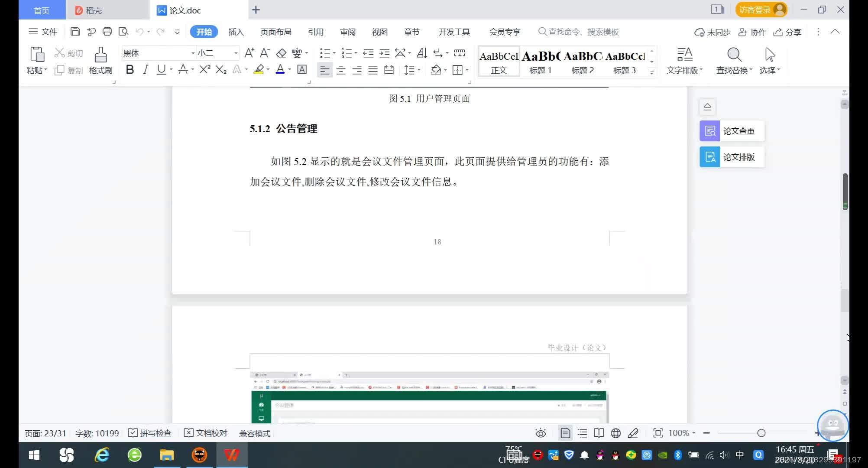Open File Explorer from the taskbar
868x468 pixels.
click(167, 455)
